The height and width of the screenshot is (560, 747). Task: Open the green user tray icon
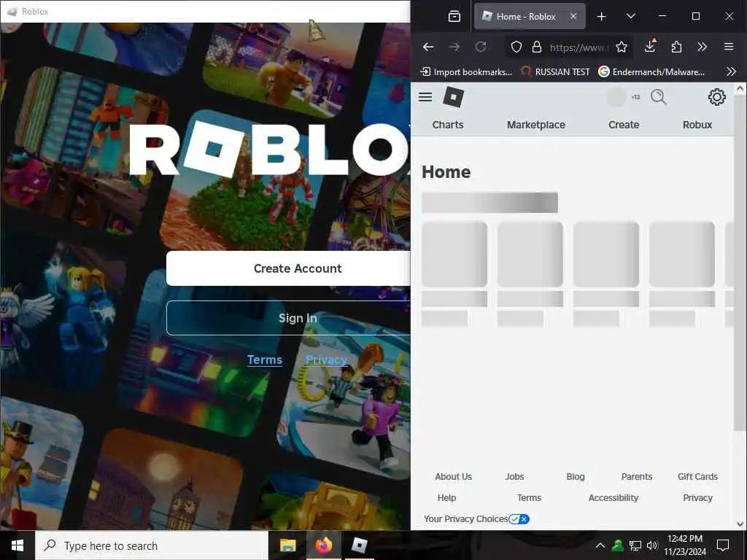point(618,545)
